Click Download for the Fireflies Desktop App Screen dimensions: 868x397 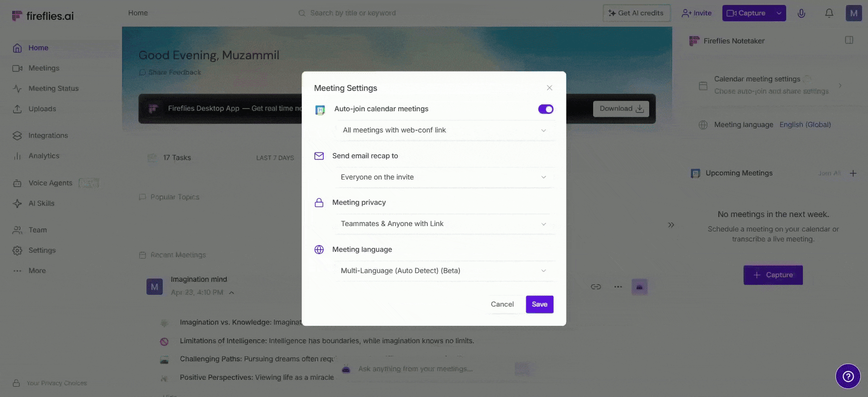point(621,109)
